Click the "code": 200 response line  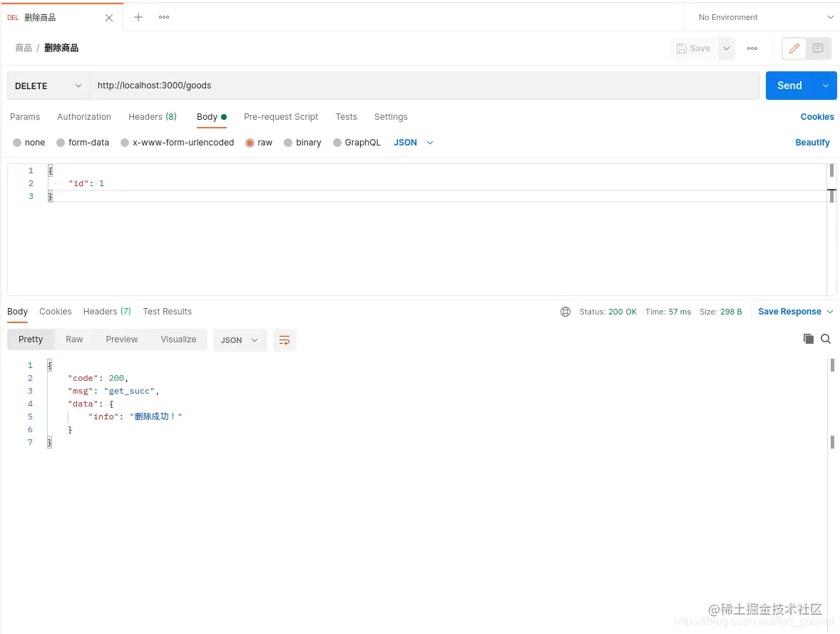click(98, 378)
